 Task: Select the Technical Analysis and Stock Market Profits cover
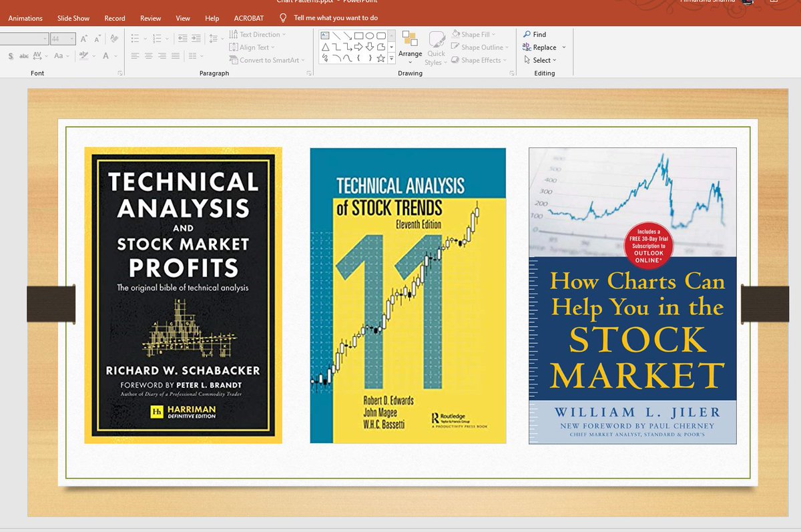tap(183, 295)
